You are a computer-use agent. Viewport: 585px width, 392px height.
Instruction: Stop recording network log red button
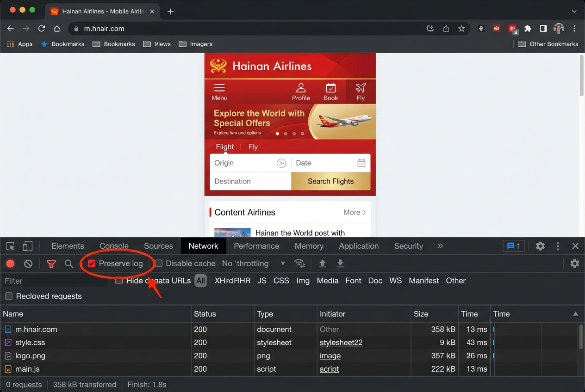click(x=10, y=264)
